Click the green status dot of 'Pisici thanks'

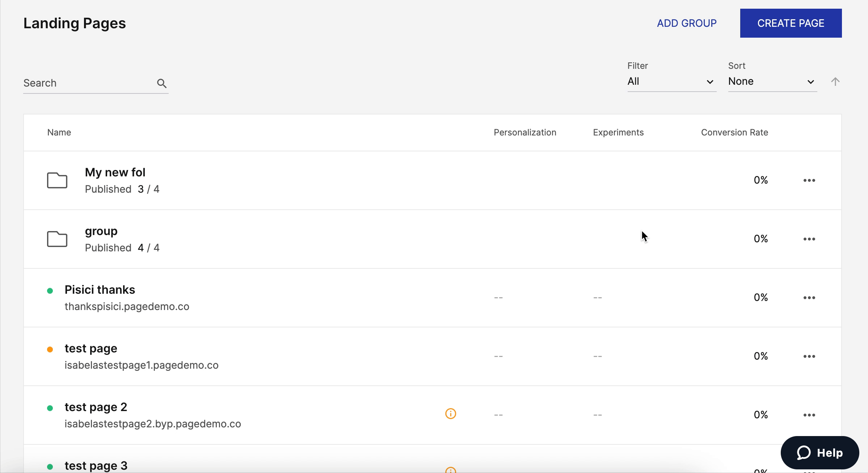pyautogui.click(x=50, y=291)
